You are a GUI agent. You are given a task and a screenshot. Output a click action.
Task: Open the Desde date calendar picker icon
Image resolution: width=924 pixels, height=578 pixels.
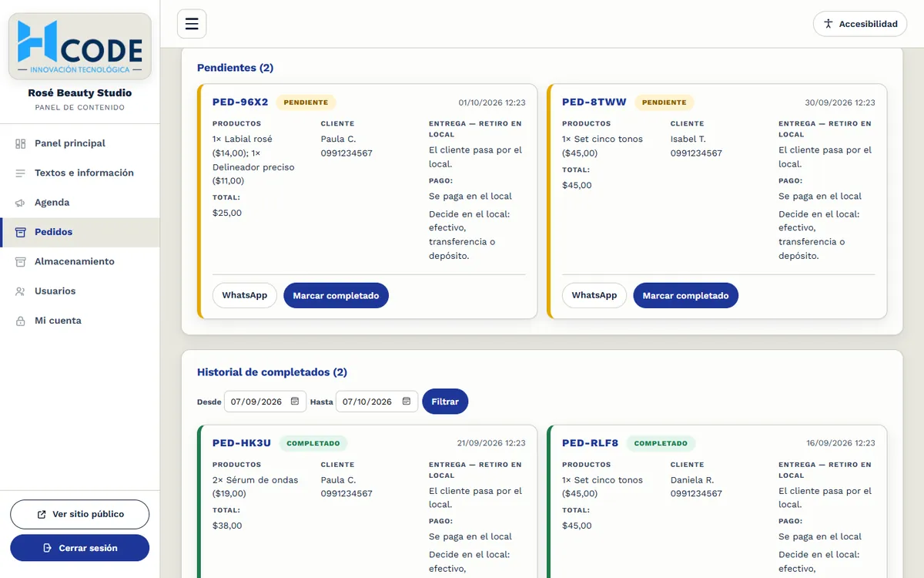click(295, 402)
